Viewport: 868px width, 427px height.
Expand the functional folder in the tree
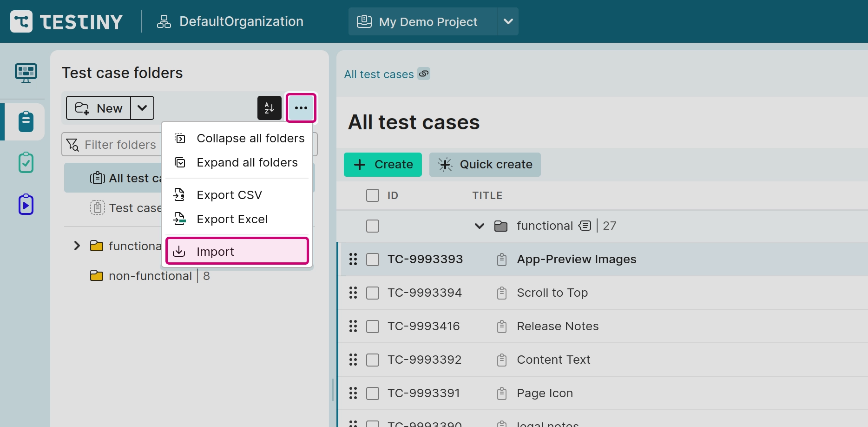tap(77, 246)
